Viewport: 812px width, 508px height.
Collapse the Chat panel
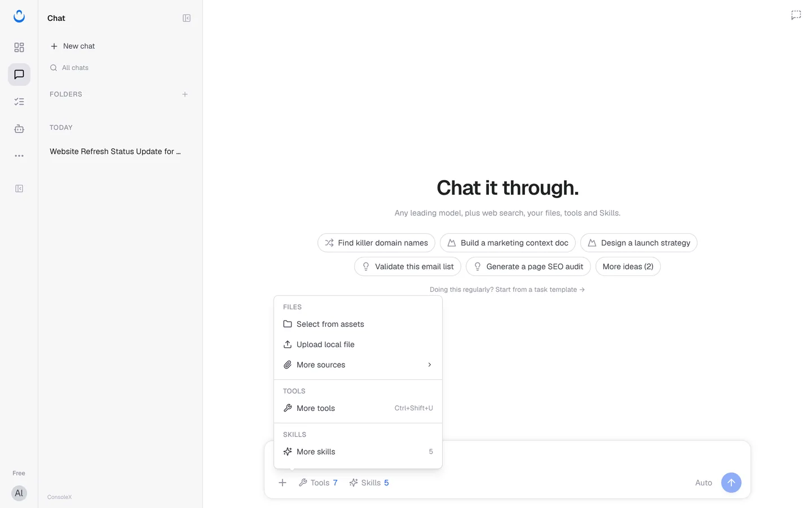[187, 18]
